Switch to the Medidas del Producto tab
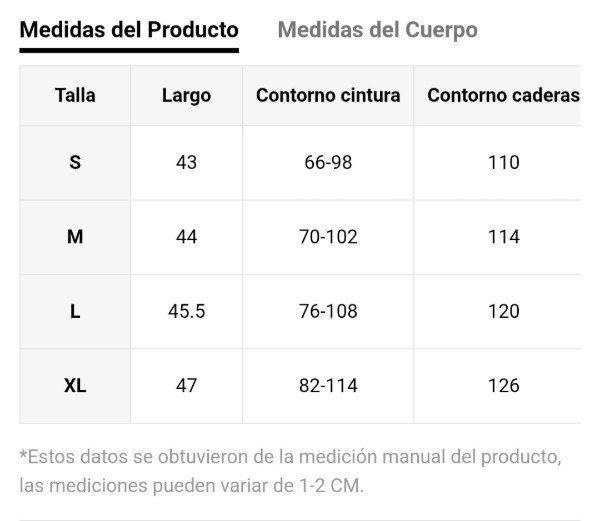 (x=129, y=30)
